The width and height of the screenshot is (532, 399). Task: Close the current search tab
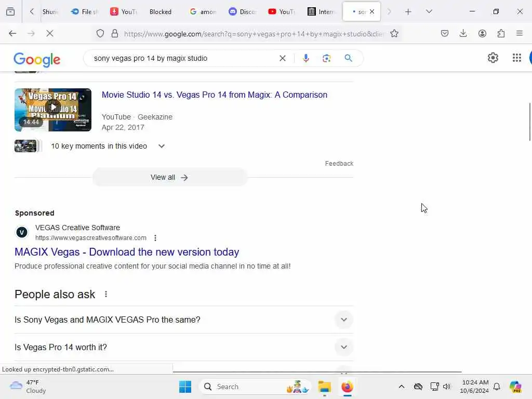click(x=372, y=11)
